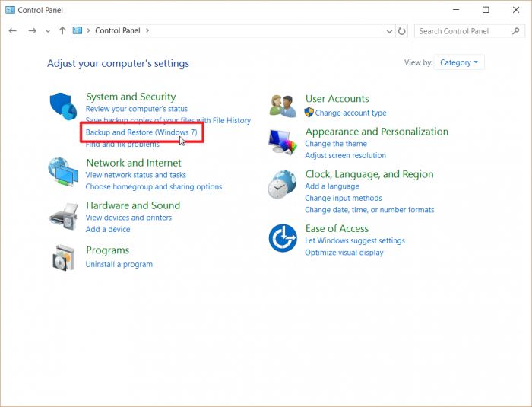
Task: Open Network and Internet category
Action: click(134, 163)
